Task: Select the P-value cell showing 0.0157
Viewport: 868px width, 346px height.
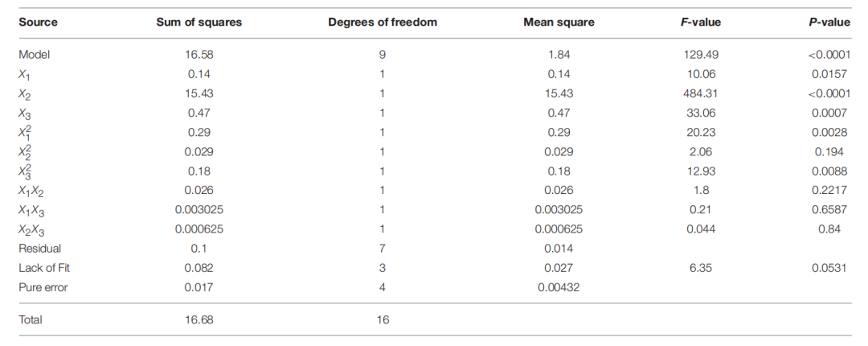Action: 829,74
